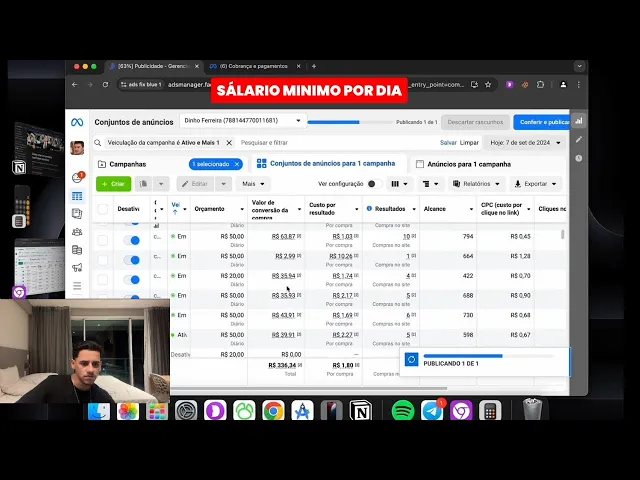This screenshot has height=480, width=640.
Task: Open the Billing coins icon in sidebar
Action: coord(77,250)
